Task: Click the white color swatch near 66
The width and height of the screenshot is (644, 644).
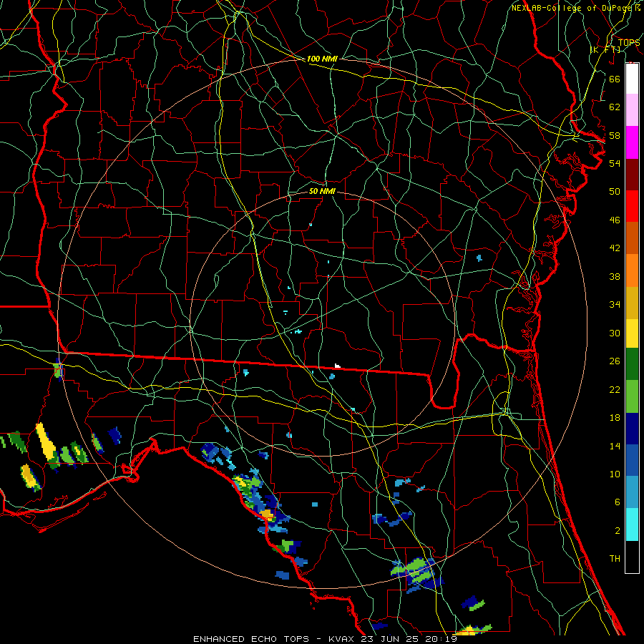Action: (x=632, y=79)
